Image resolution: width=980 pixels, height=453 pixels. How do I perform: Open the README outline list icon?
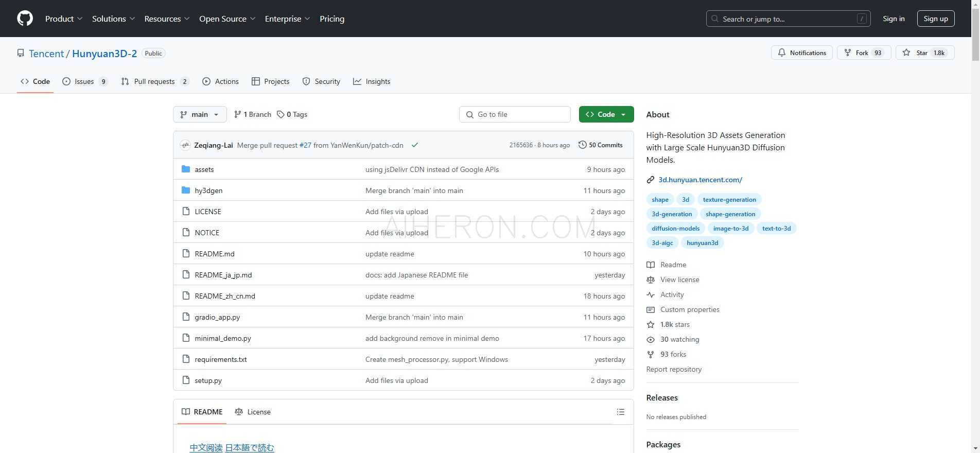621,412
